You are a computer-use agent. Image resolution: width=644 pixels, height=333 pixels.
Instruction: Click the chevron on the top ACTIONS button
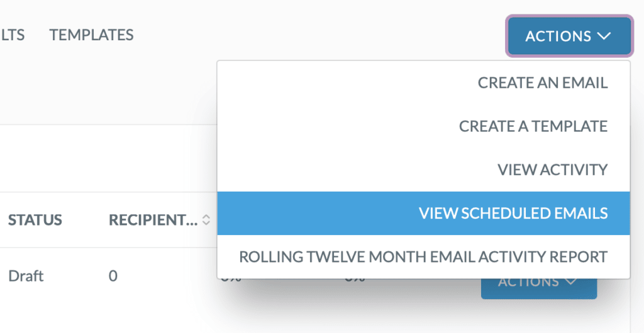(x=604, y=36)
